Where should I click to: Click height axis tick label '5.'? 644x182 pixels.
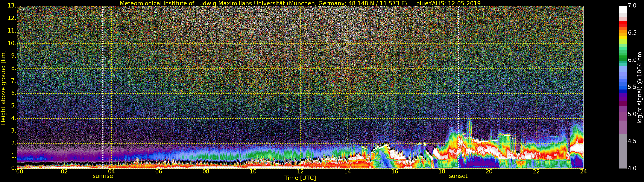tap(13, 106)
